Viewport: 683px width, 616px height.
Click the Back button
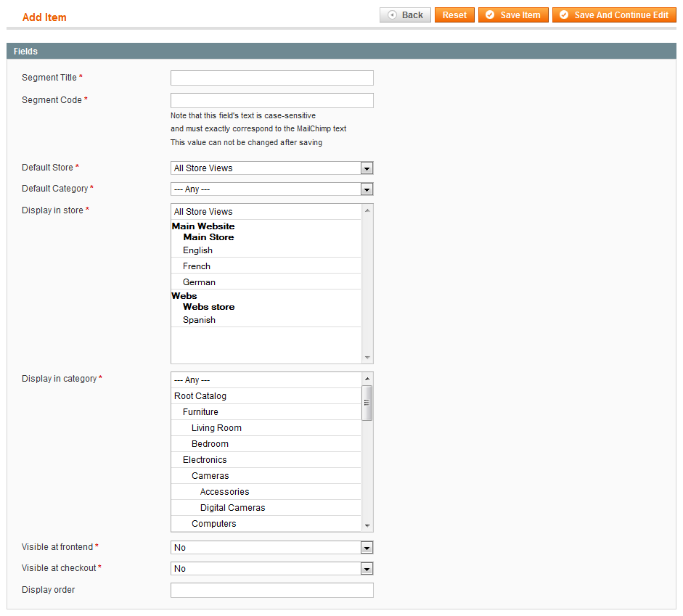(x=405, y=15)
